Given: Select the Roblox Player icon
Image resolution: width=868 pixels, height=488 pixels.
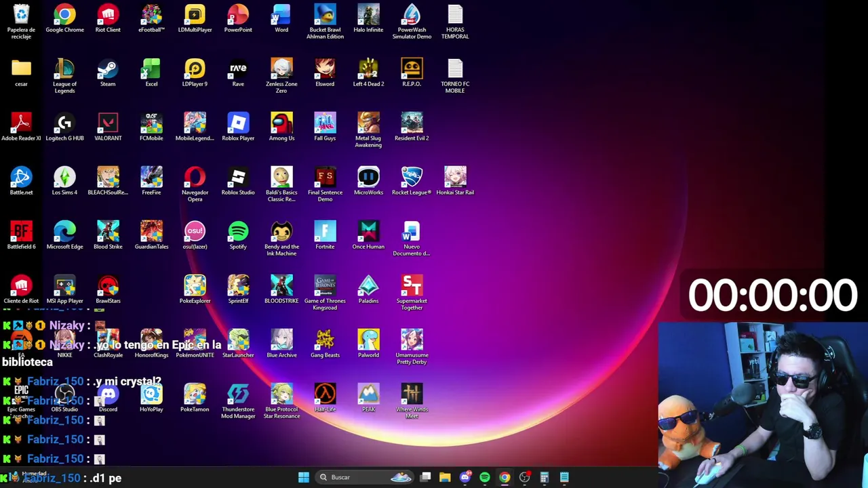Looking at the screenshot, I should tap(238, 127).
